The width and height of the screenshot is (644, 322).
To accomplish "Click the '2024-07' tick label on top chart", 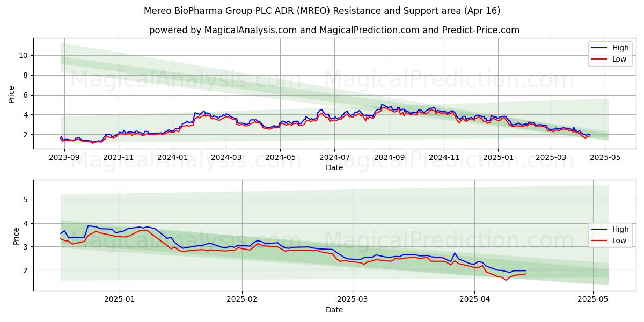I will point(334,158).
